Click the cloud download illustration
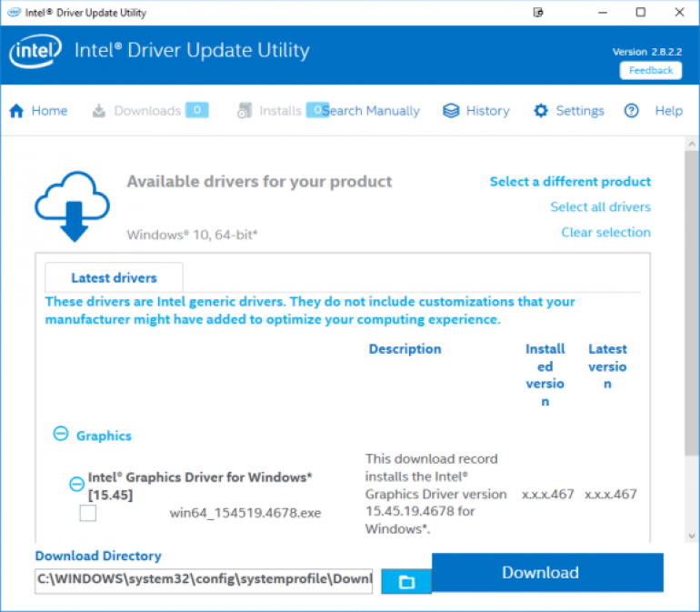The height and width of the screenshot is (612, 700). point(73,206)
